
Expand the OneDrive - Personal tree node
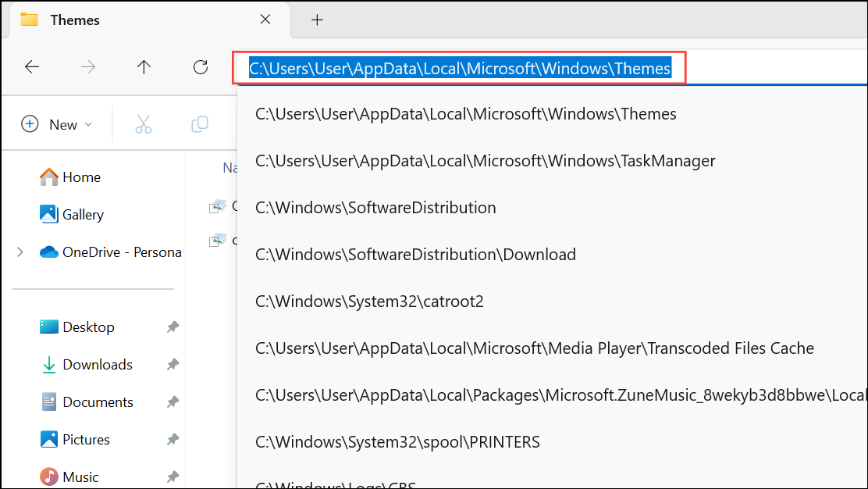tap(20, 252)
